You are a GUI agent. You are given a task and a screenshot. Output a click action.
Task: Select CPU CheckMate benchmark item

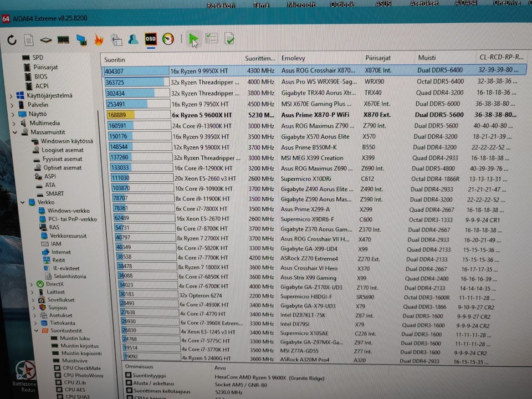coord(82,368)
